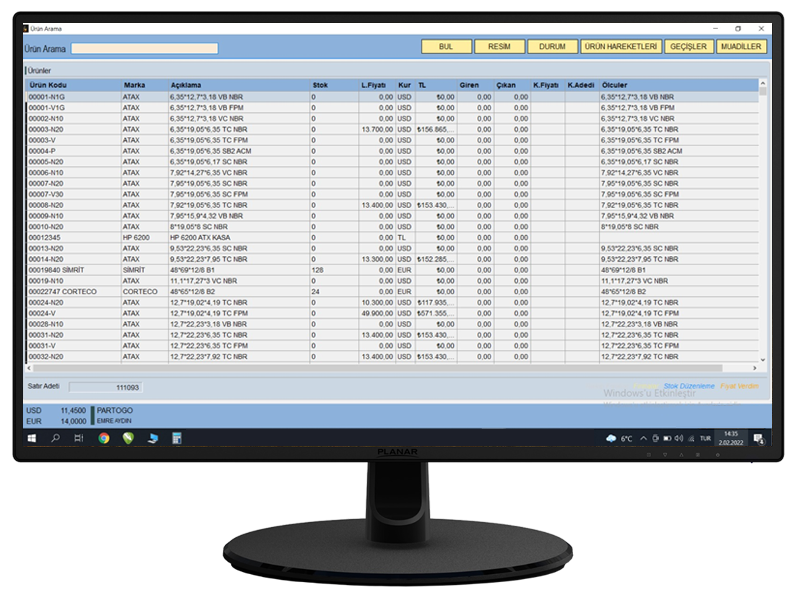This screenshot has width=800, height=600.
Task: Open the notification center icon
Action: pos(759,439)
